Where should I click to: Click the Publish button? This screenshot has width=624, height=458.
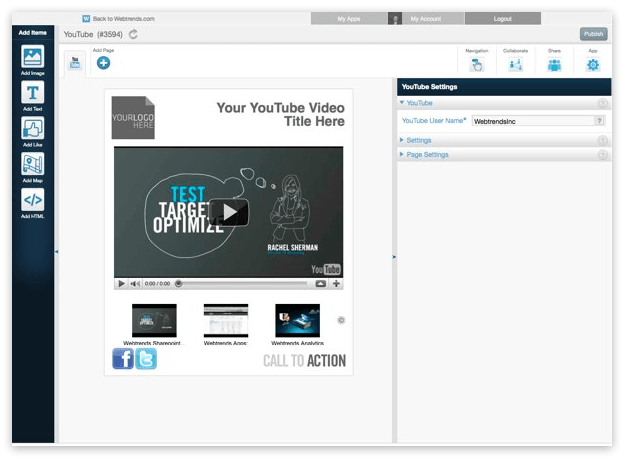(x=593, y=34)
